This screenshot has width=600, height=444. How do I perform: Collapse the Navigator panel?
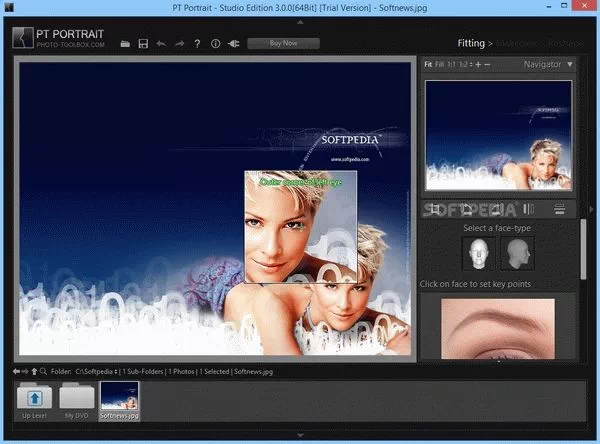[569, 65]
